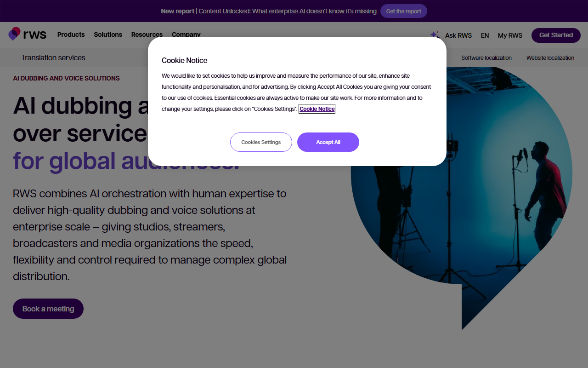
Task: Accept all cookies
Action: [x=328, y=142]
